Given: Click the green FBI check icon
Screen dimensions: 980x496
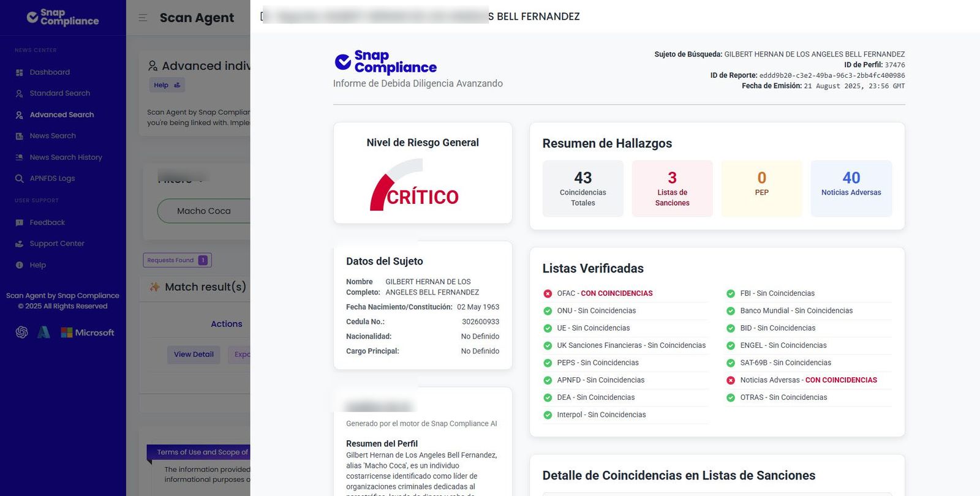Looking at the screenshot, I should coord(731,293).
